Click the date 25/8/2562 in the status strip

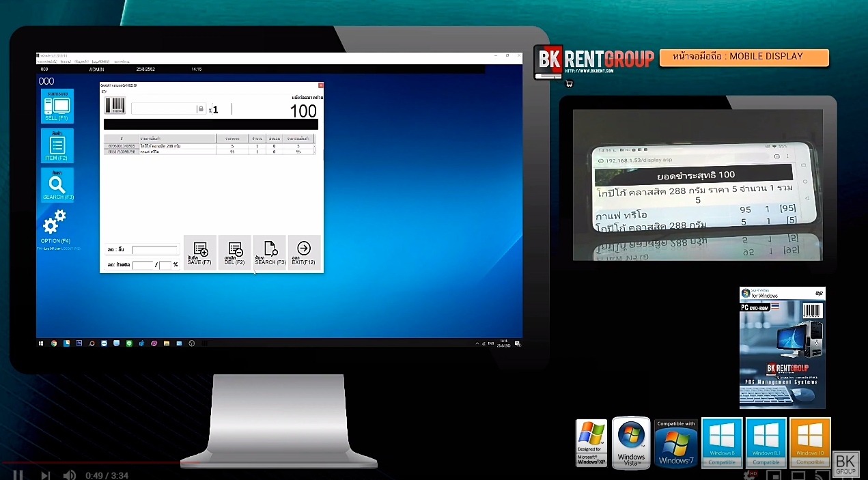coord(146,69)
